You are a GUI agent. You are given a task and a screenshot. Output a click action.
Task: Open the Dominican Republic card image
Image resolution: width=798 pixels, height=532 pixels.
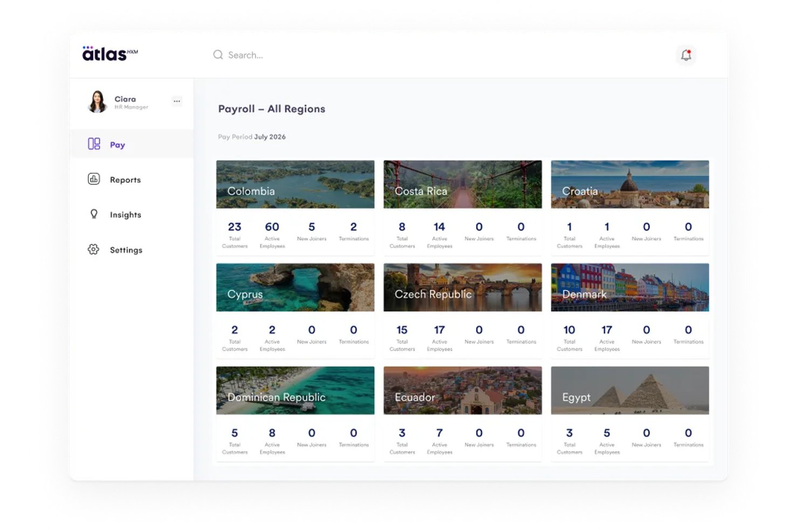[295, 390]
